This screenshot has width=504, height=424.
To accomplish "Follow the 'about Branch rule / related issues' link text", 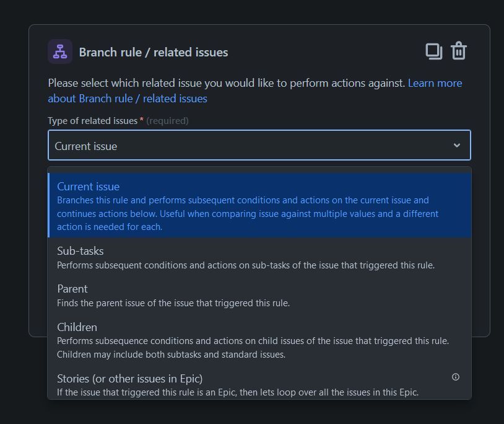I will coord(128,99).
